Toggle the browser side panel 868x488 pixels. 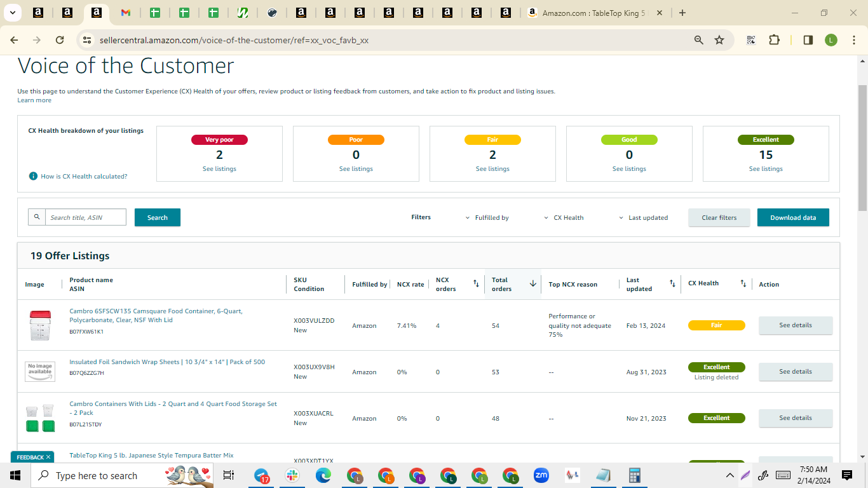(808, 40)
